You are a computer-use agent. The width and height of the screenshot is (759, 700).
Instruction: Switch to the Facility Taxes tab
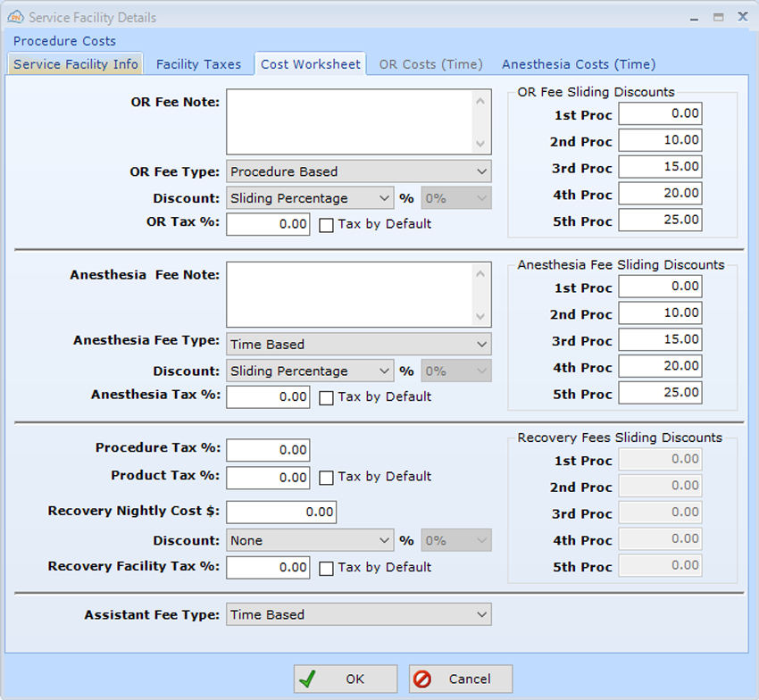coord(198,63)
